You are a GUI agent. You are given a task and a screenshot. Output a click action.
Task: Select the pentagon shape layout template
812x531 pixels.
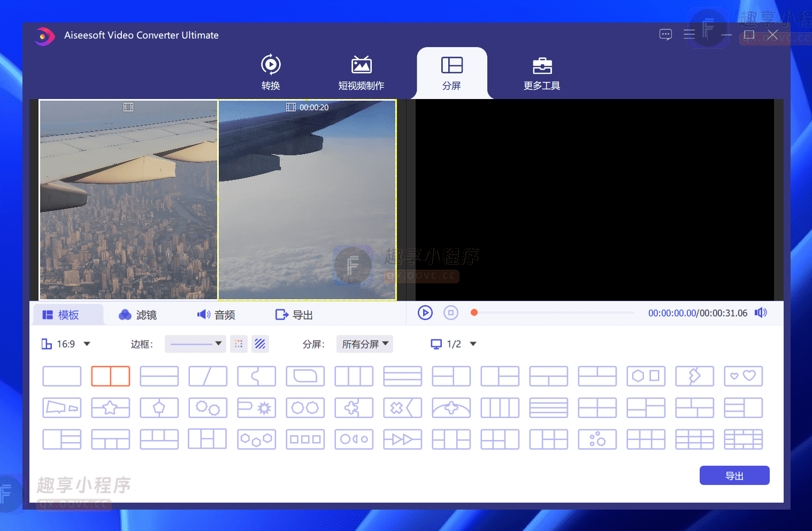(x=159, y=408)
